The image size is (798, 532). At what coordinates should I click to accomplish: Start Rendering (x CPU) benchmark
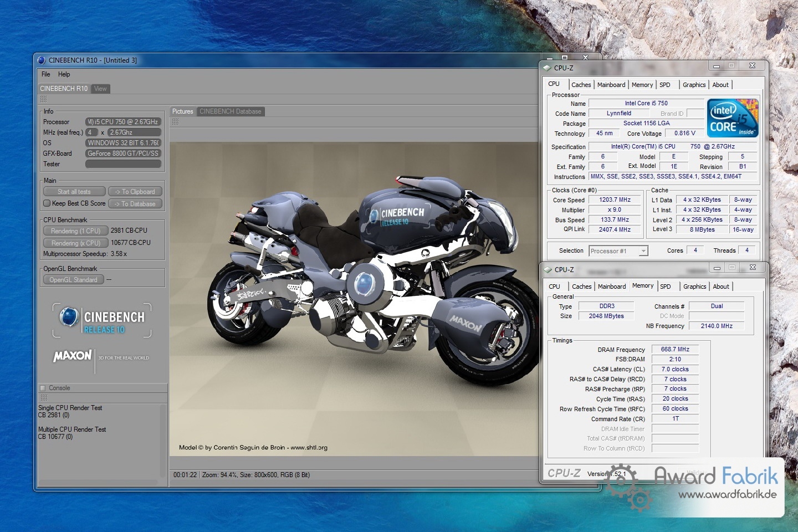pyautogui.click(x=75, y=243)
